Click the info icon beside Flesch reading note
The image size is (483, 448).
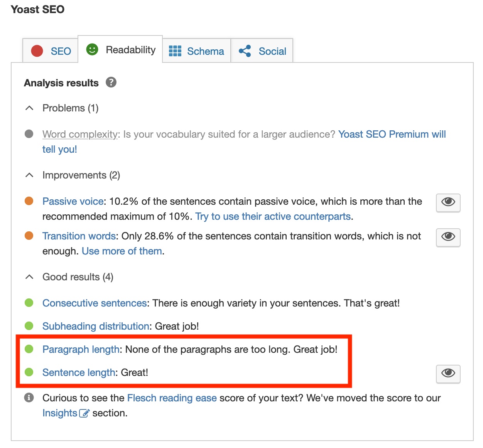29,397
